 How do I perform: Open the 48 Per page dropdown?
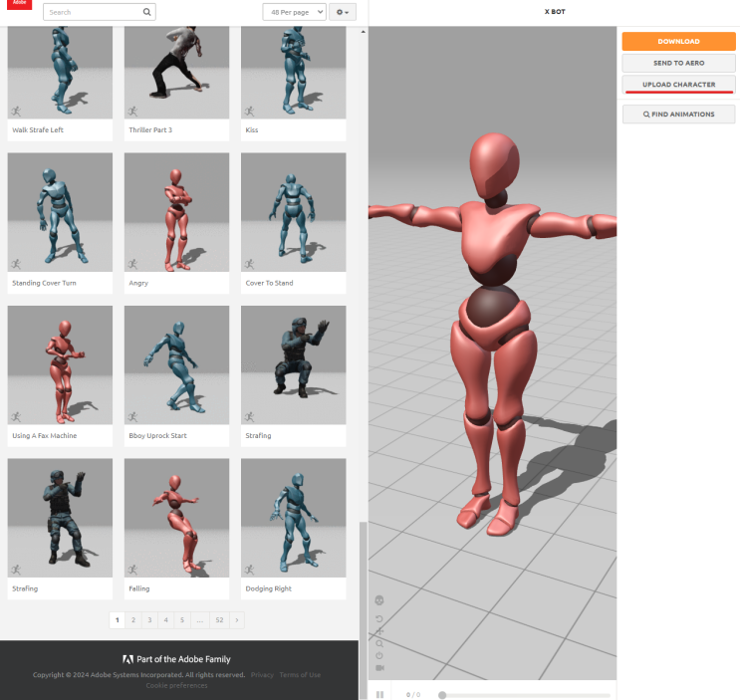(295, 12)
